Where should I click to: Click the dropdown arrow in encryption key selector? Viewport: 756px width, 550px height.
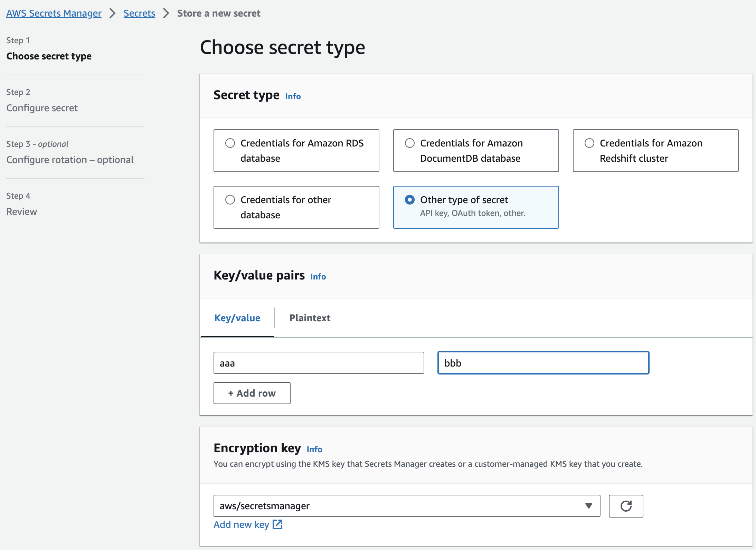(589, 506)
